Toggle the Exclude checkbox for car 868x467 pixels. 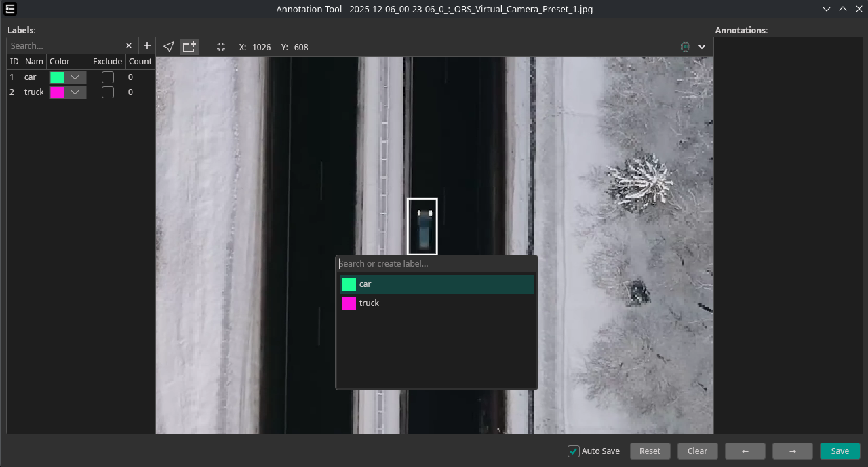coord(107,77)
